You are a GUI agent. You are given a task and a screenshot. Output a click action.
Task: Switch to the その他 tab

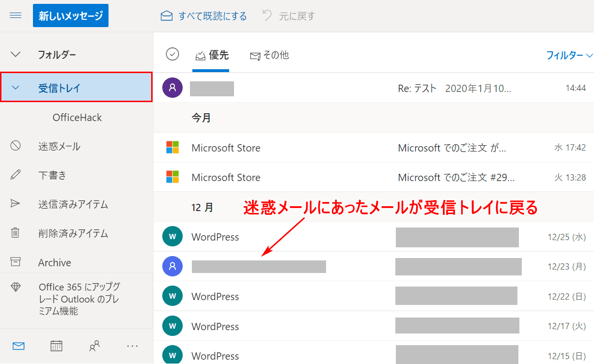(x=269, y=55)
